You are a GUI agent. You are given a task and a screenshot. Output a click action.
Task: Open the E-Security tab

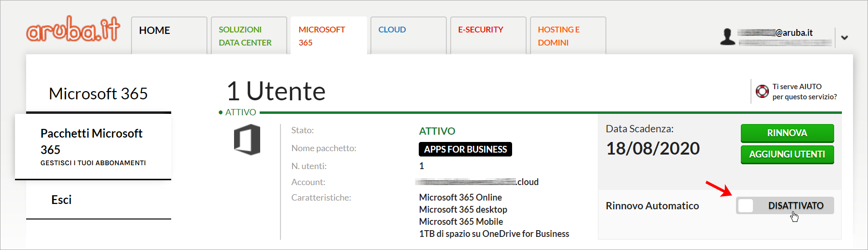[x=488, y=35]
